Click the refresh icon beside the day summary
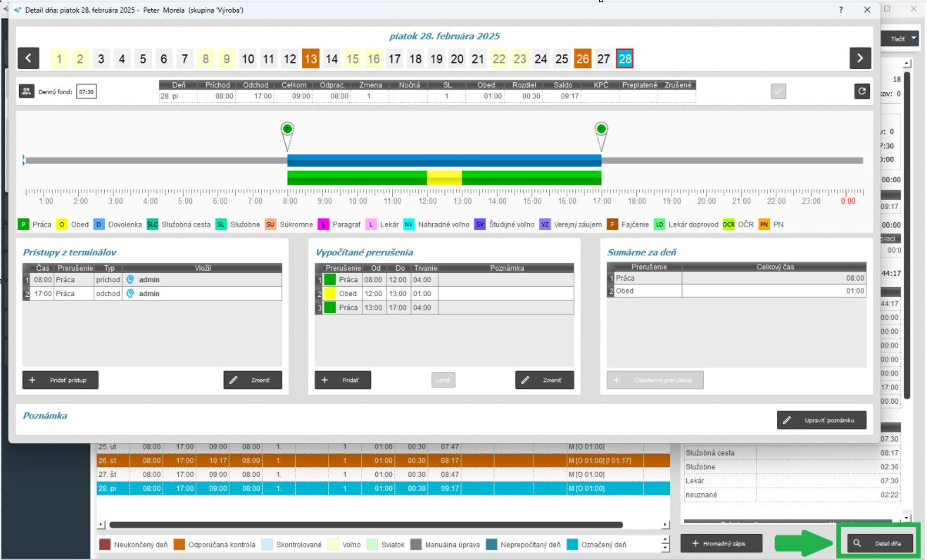Screen dimensions: 927x560 tap(862, 91)
